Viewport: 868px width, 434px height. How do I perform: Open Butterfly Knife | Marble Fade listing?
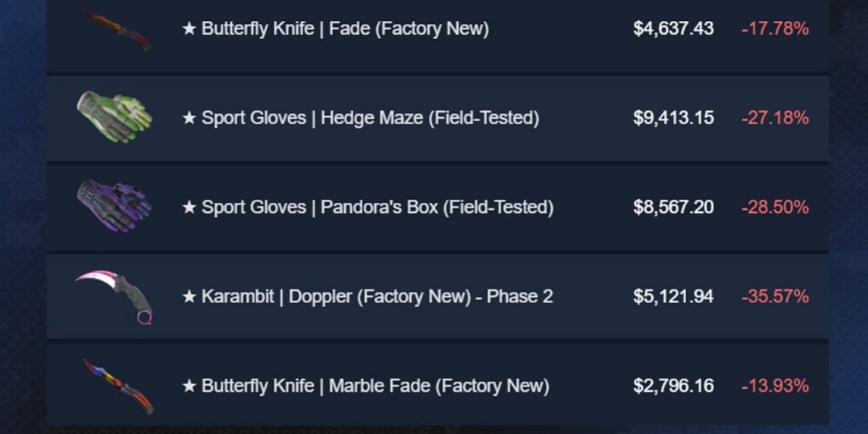pyautogui.click(x=365, y=386)
